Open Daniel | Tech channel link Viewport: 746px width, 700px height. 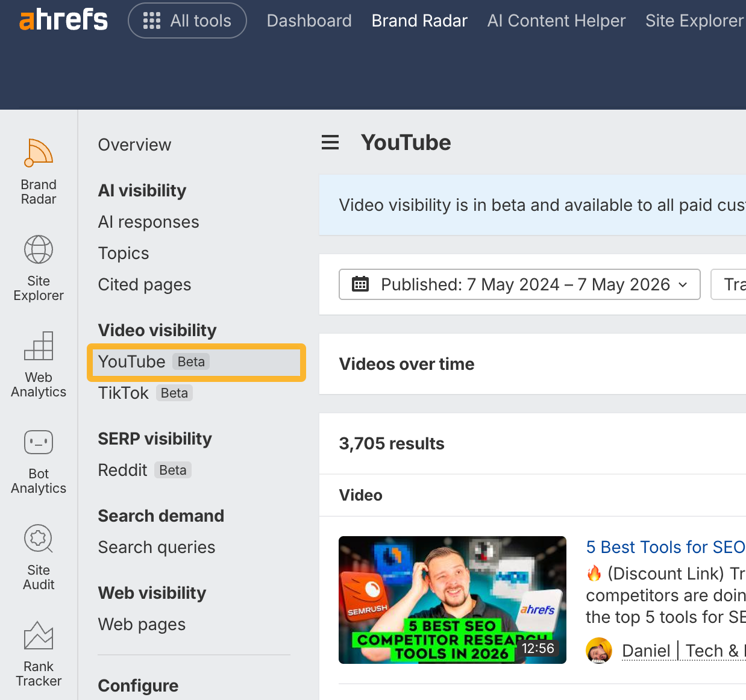tap(683, 651)
